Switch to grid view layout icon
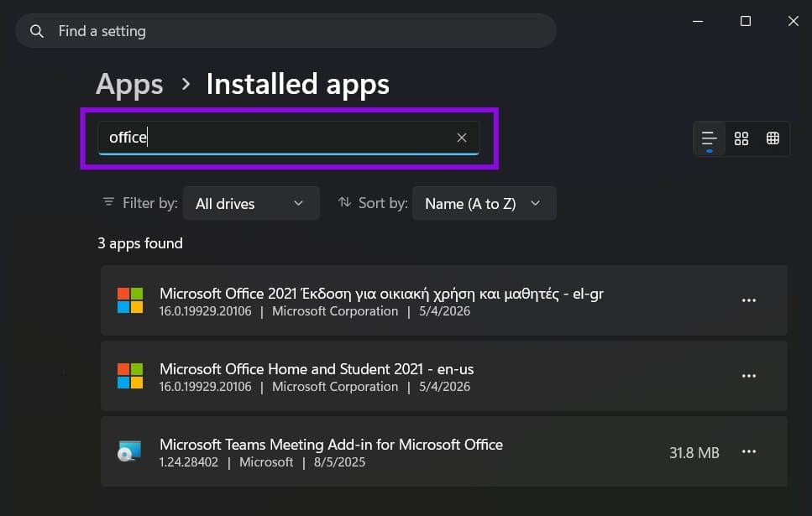The image size is (812, 516). point(741,138)
